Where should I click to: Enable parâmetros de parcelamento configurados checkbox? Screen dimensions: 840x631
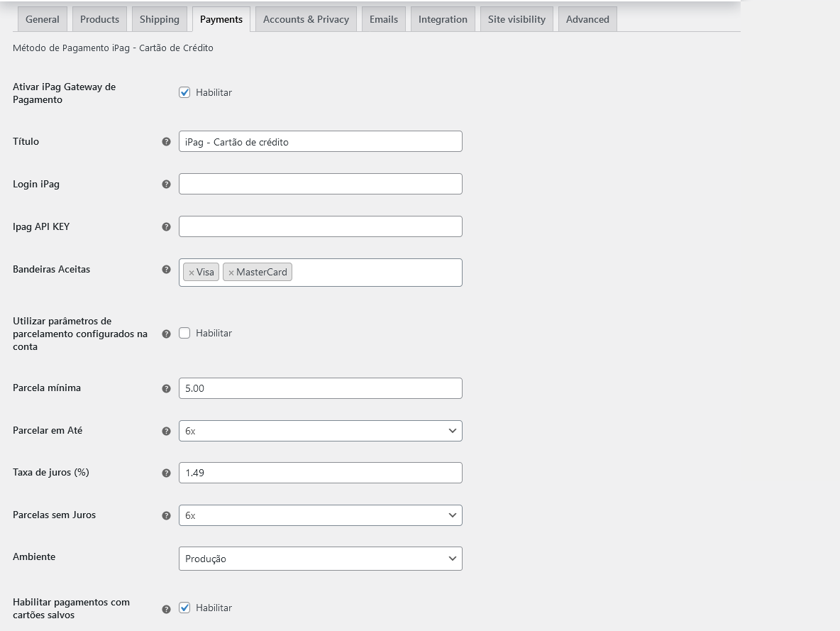184,333
